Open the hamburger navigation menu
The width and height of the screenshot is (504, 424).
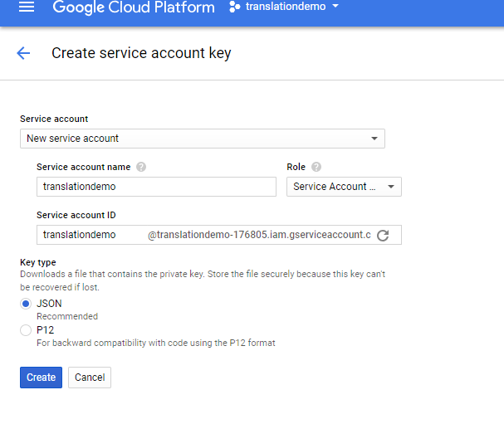pos(27,7)
